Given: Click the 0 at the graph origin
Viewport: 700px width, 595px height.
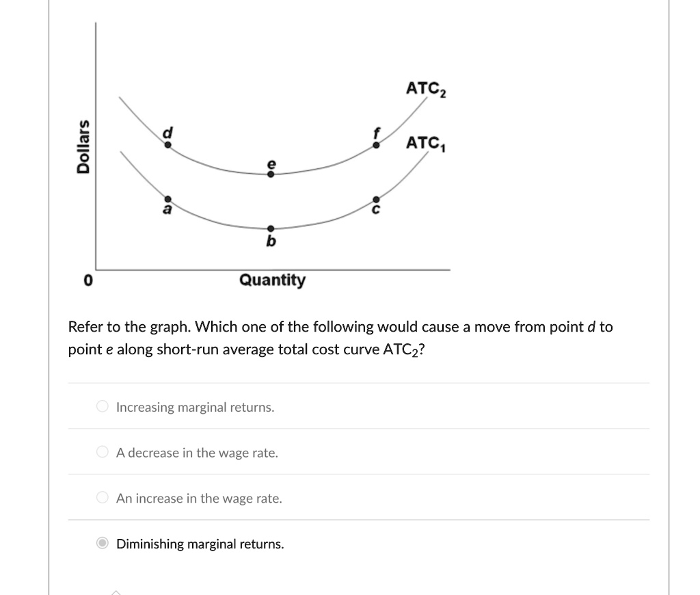Looking at the screenshot, I should click(x=87, y=279).
